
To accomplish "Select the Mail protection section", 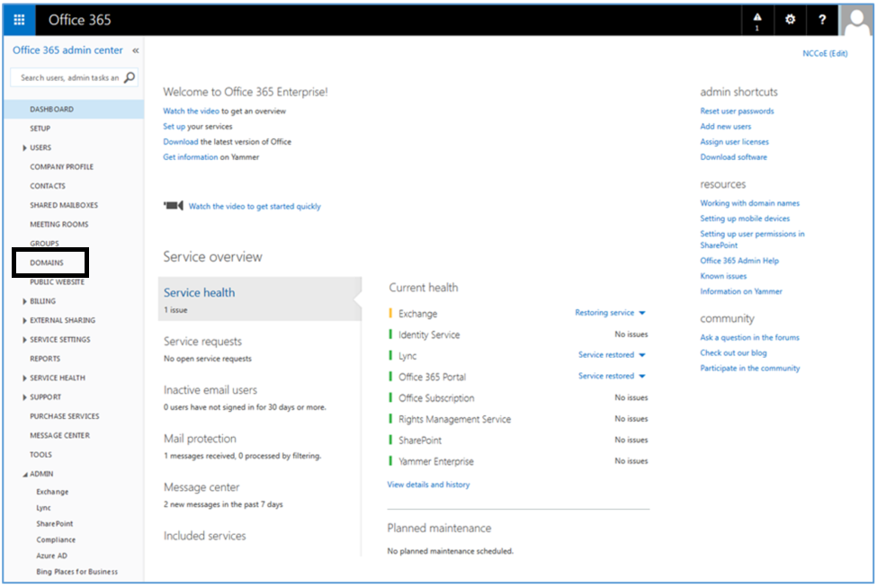I will point(200,439).
